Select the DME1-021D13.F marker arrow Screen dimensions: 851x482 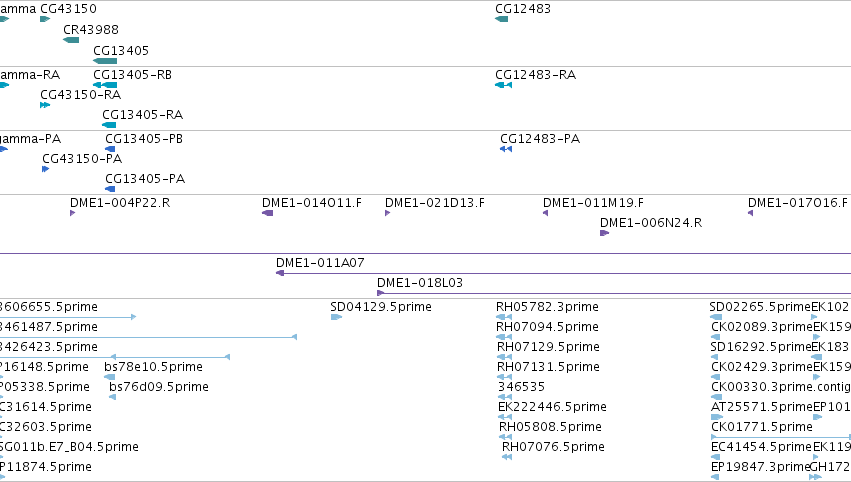[x=388, y=213]
